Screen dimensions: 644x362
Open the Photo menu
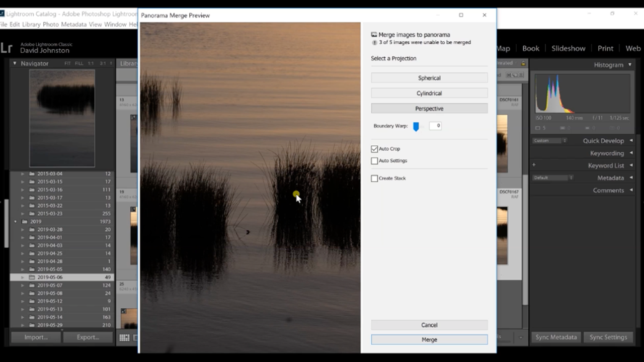coord(51,24)
